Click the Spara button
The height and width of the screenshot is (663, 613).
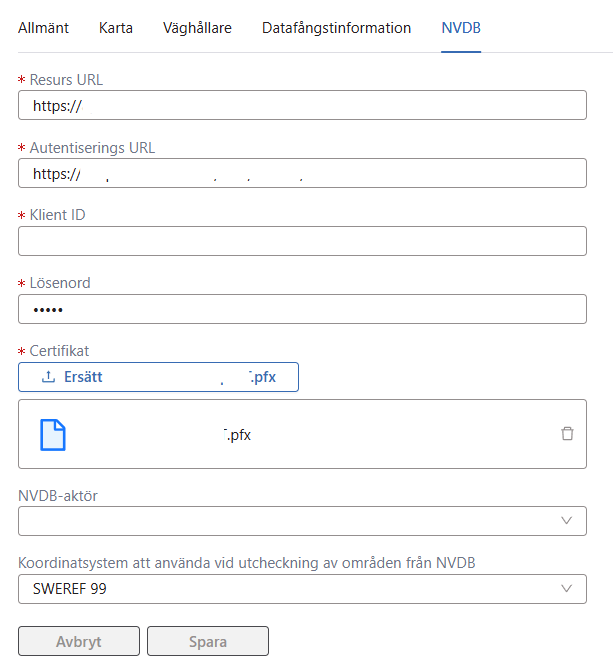(208, 642)
